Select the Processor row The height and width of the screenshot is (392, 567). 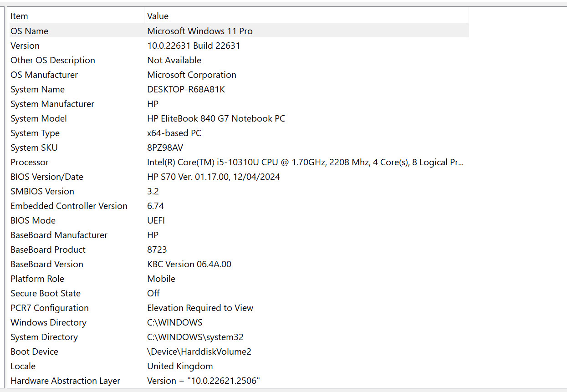pyautogui.click(x=239, y=162)
